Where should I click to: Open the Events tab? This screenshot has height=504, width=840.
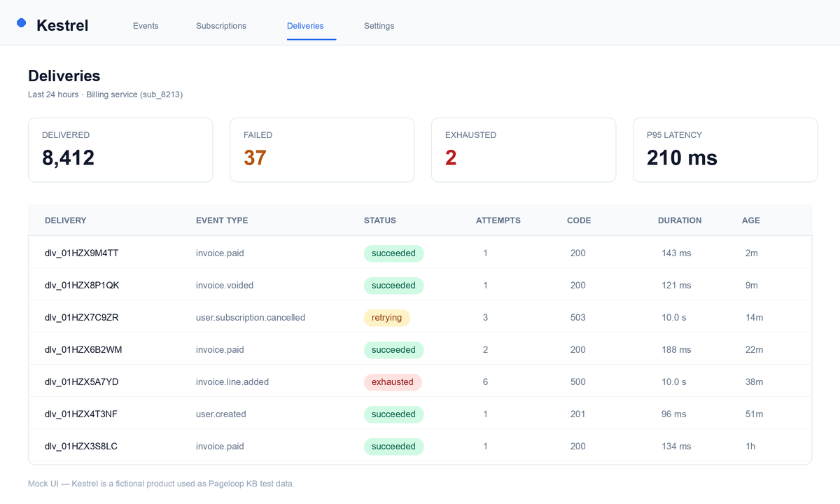point(146,26)
